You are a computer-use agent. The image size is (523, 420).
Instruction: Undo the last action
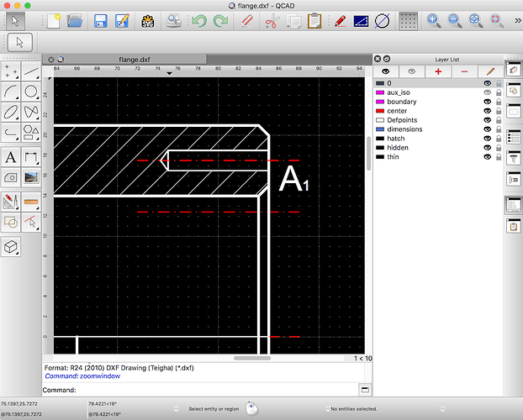(x=199, y=21)
